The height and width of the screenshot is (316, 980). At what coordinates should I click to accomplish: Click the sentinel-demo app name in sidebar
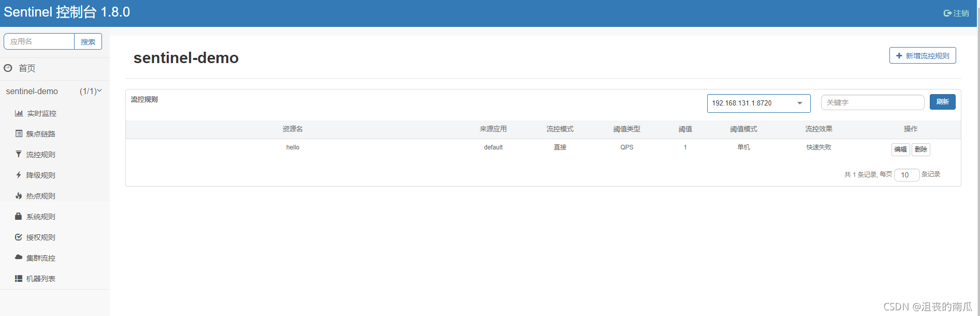coord(32,91)
